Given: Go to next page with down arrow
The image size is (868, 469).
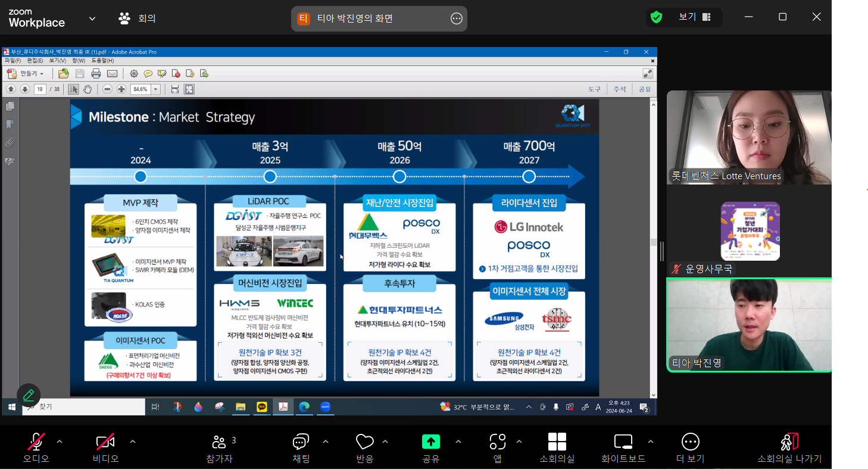Looking at the screenshot, I should (25, 89).
